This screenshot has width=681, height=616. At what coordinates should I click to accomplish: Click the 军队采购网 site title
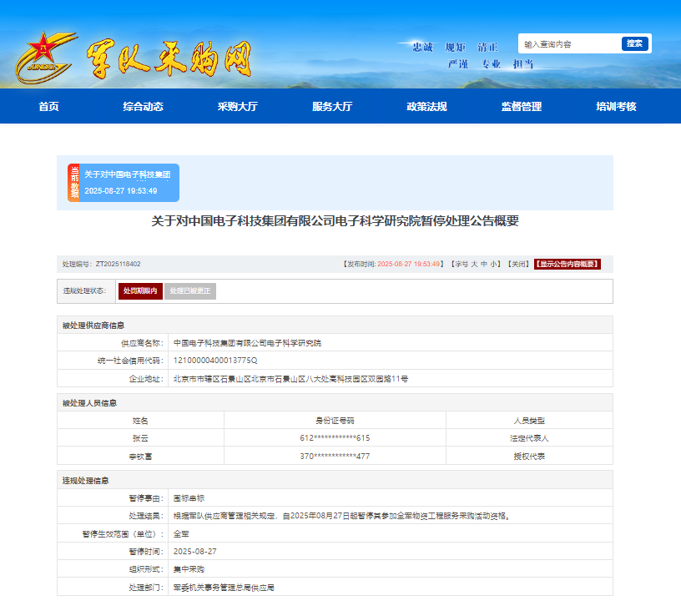(169, 60)
